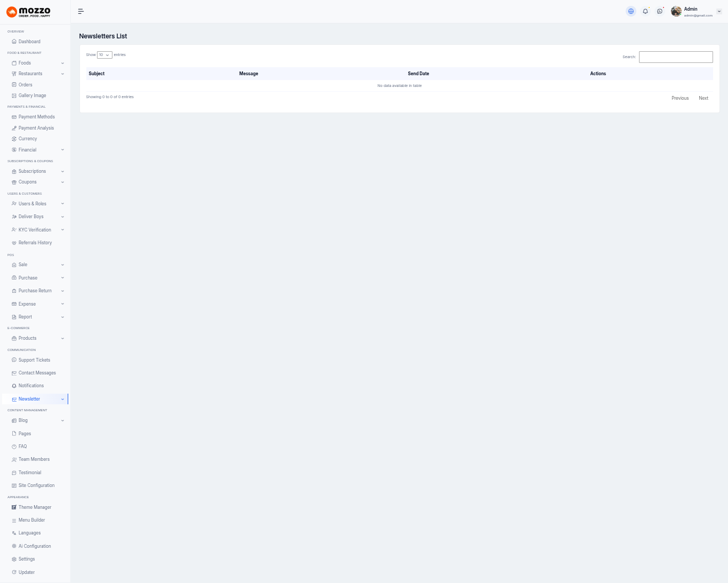Click the Admin profile avatar
This screenshot has height=583, width=728.
pyautogui.click(x=676, y=11)
